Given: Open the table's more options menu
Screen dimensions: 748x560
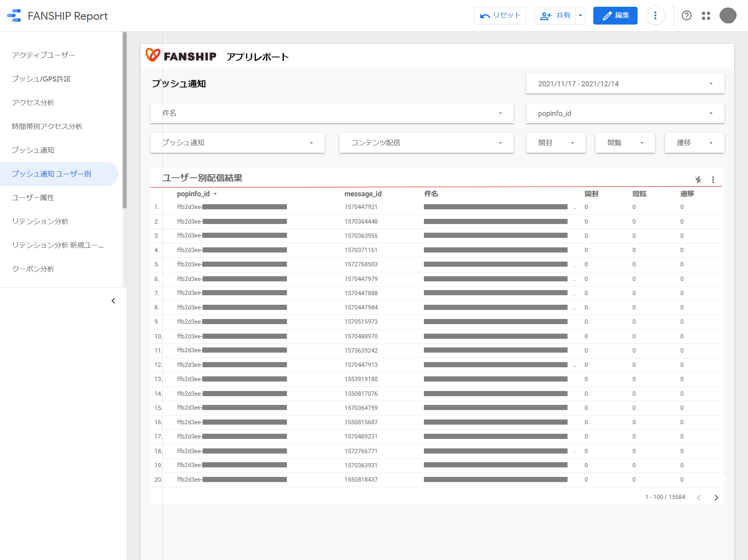Looking at the screenshot, I should tap(713, 180).
